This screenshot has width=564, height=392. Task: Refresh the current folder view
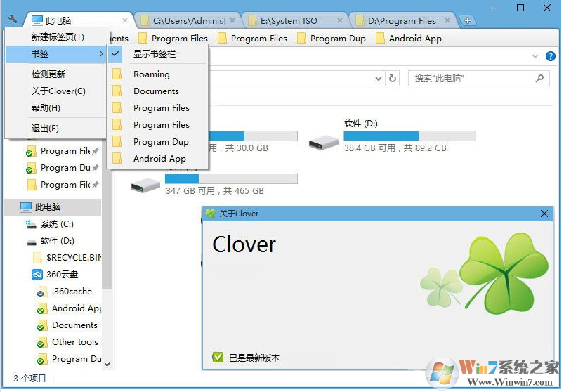click(x=393, y=79)
